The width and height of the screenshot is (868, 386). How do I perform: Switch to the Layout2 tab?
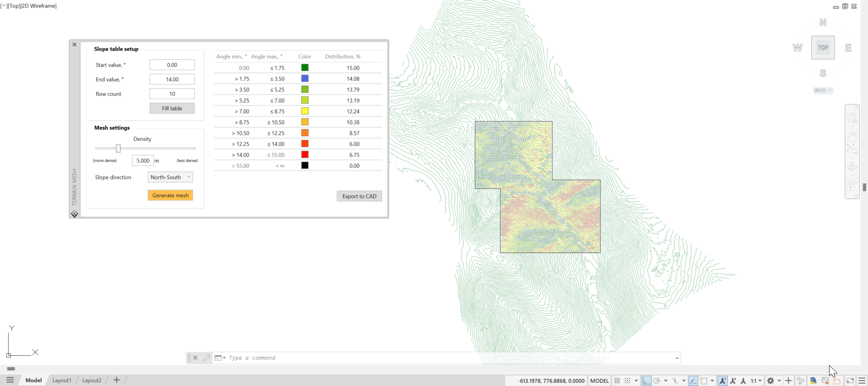pyautogui.click(x=92, y=380)
